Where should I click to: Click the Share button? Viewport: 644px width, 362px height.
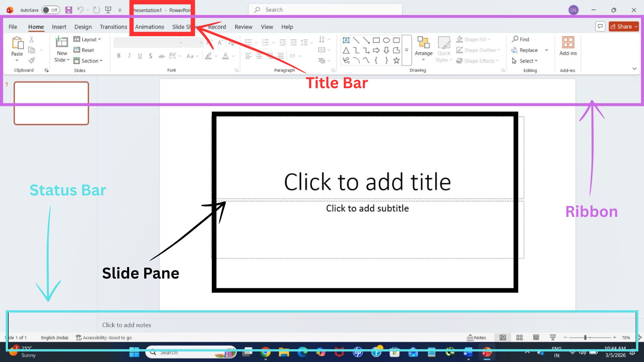(x=623, y=26)
